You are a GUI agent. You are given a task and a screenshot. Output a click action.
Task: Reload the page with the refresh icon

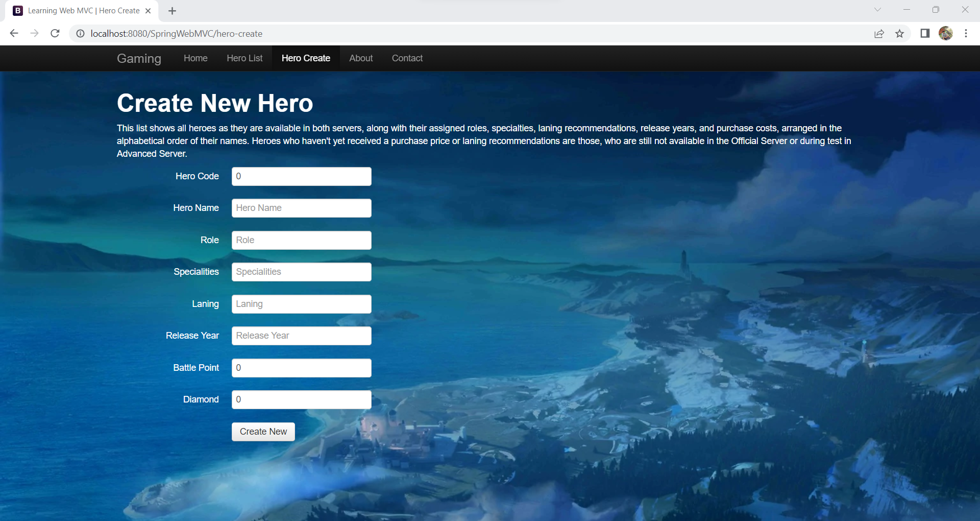[x=55, y=33]
